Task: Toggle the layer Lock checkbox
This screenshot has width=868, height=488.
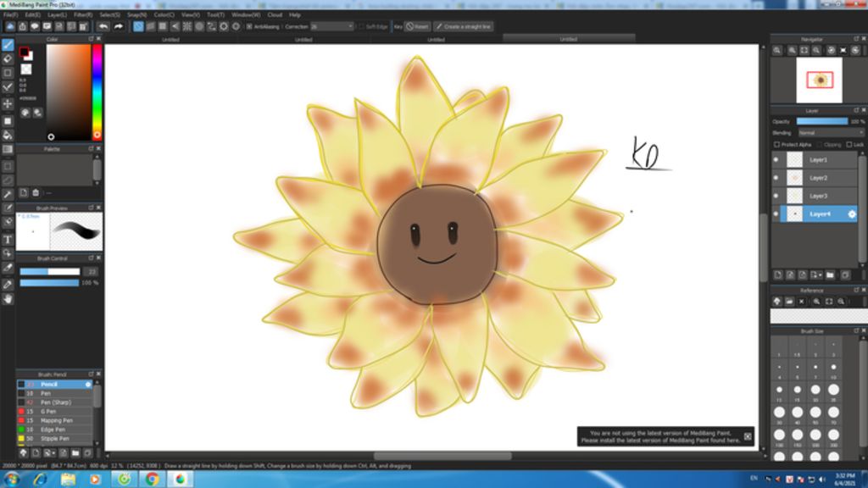Action: pyautogui.click(x=849, y=145)
